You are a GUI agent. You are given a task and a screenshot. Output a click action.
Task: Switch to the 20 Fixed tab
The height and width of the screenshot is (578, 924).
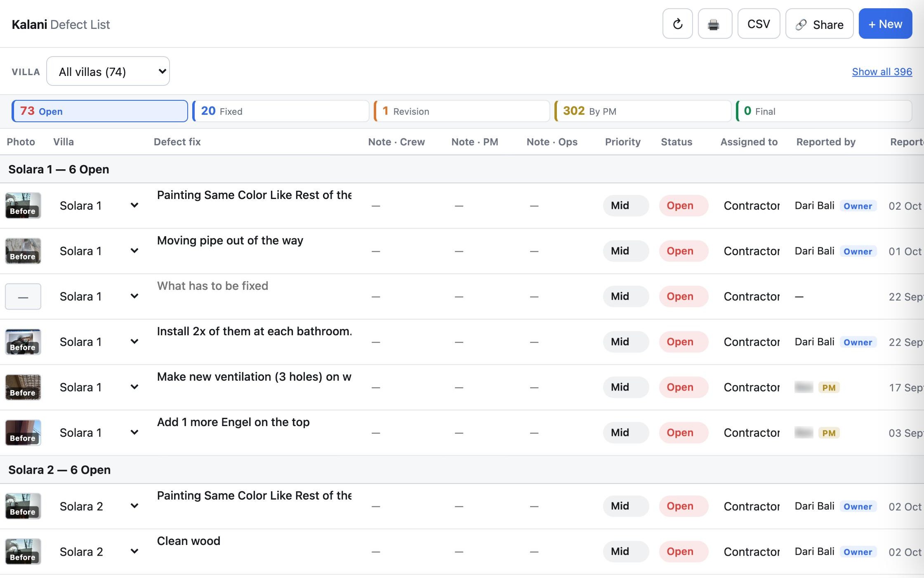click(x=280, y=111)
